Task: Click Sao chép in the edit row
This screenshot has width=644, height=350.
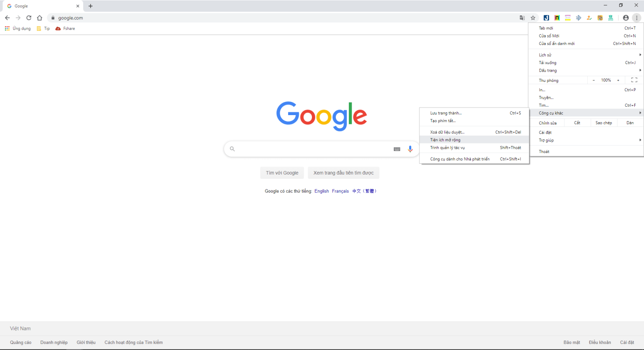Action: click(x=604, y=123)
